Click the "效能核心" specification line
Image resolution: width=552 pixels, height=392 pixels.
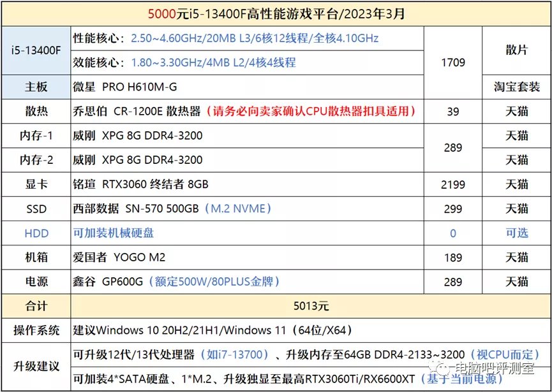pos(184,62)
